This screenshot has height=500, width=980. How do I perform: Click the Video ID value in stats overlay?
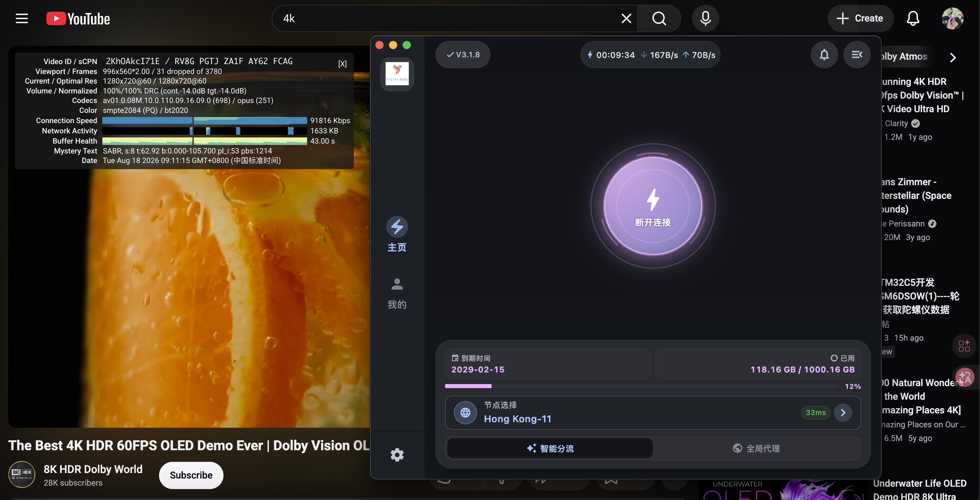click(x=199, y=61)
